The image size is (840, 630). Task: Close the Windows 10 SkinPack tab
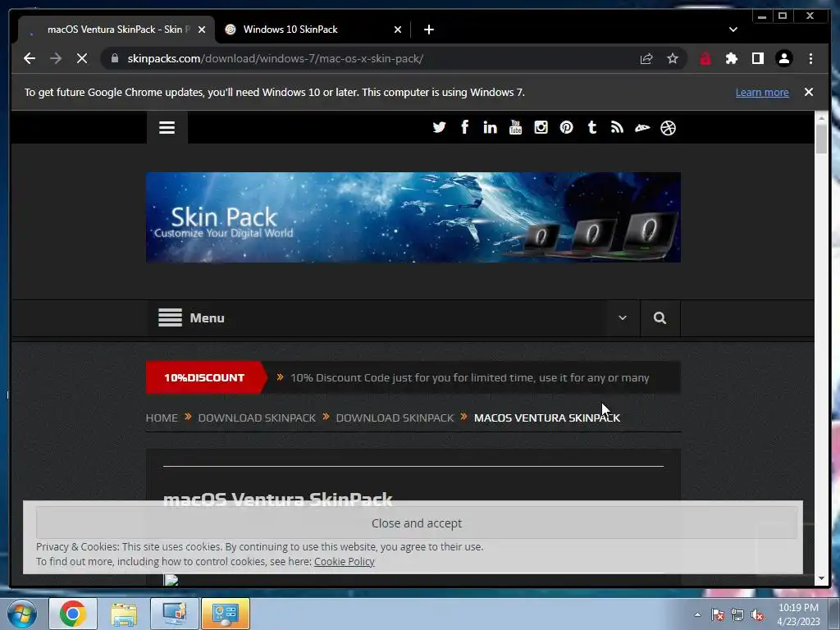(398, 30)
